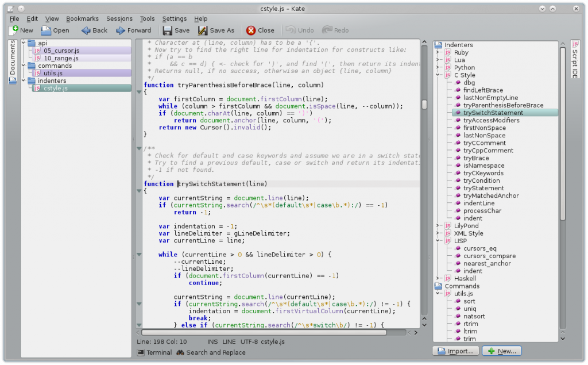
Task: Collapse the C Style indenter tree node
Action: click(438, 75)
